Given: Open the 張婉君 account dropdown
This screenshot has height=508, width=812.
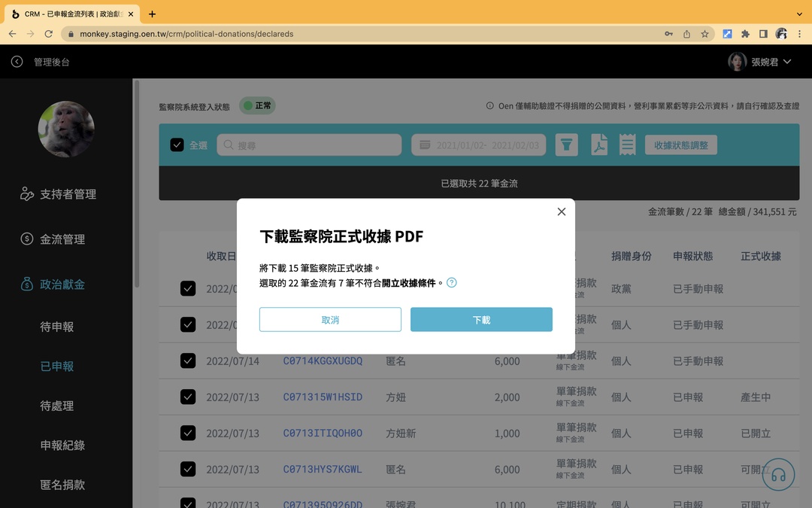Looking at the screenshot, I should pos(762,62).
